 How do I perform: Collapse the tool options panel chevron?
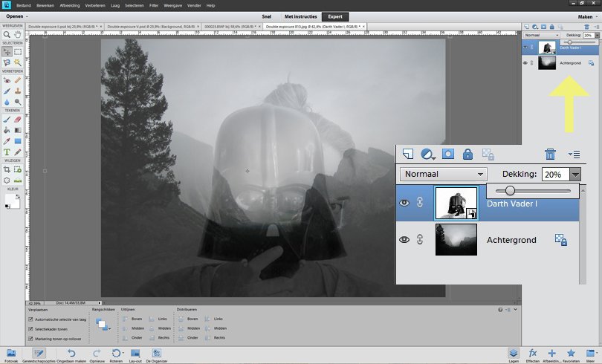tap(516, 310)
